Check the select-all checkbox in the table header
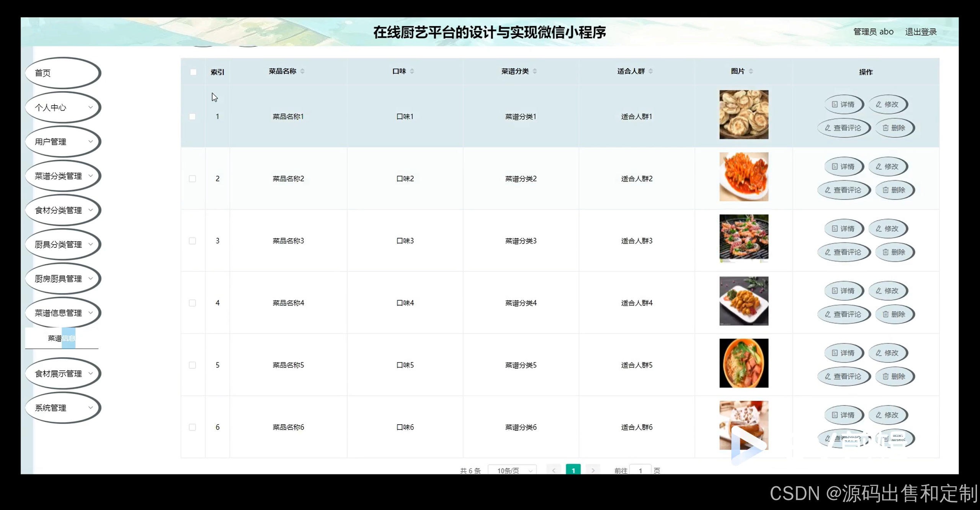The width and height of the screenshot is (980, 510). coord(193,72)
